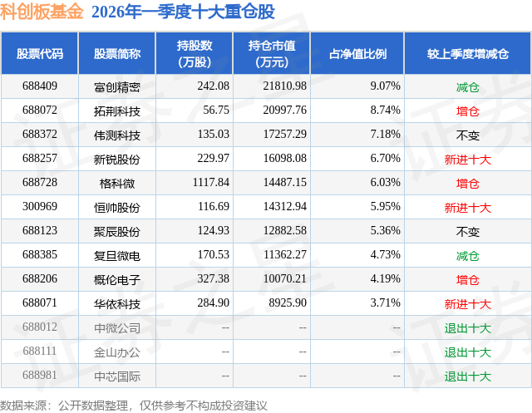Click stock name 富创精密

click(117, 87)
